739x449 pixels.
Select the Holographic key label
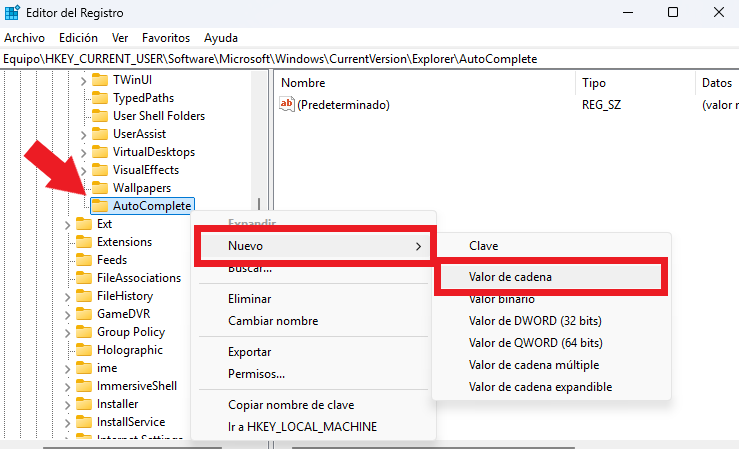tap(130, 350)
